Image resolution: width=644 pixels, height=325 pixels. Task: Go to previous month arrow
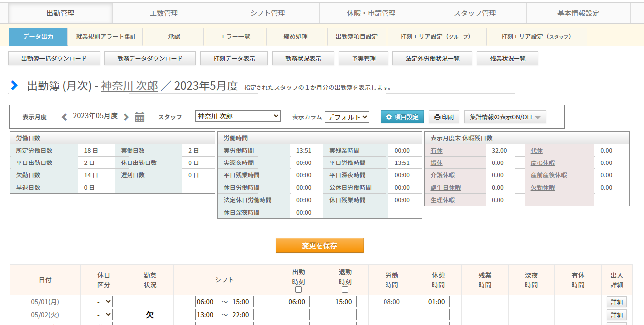point(64,117)
